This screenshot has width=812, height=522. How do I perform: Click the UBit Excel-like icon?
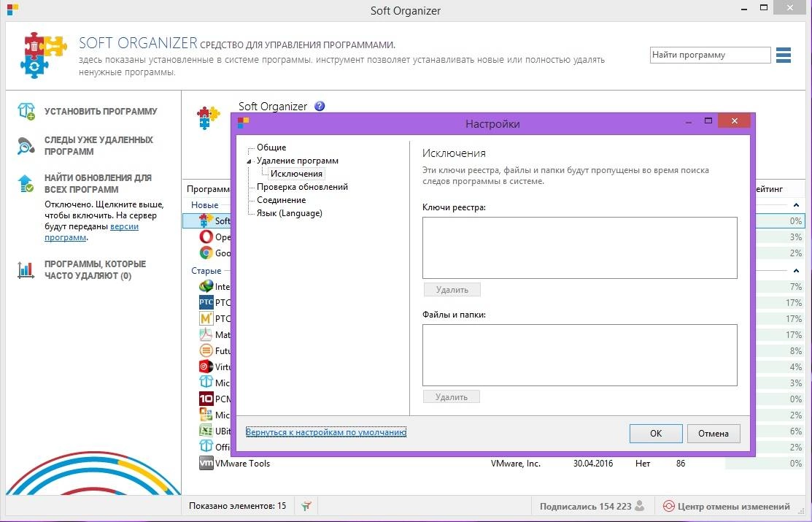206,431
